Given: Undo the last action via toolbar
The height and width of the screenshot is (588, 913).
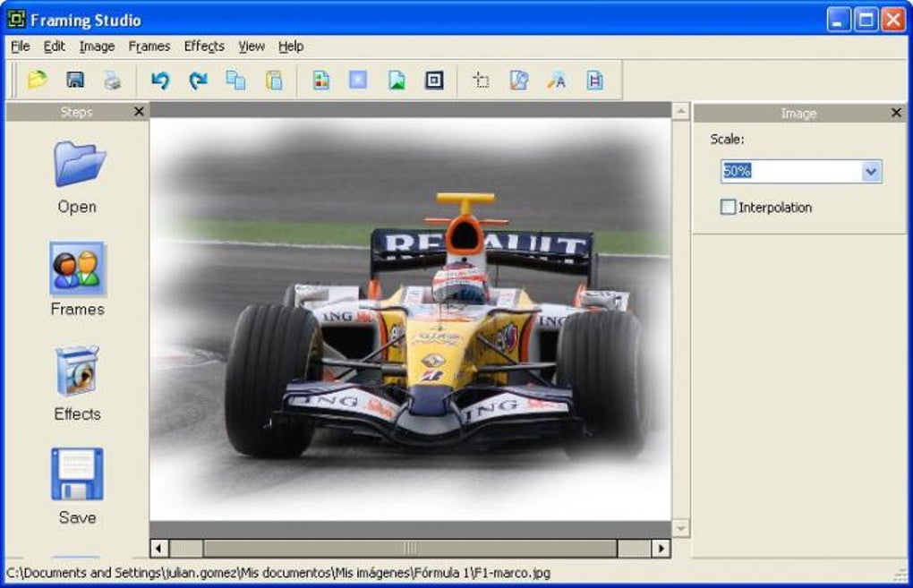Looking at the screenshot, I should [x=160, y=80].
